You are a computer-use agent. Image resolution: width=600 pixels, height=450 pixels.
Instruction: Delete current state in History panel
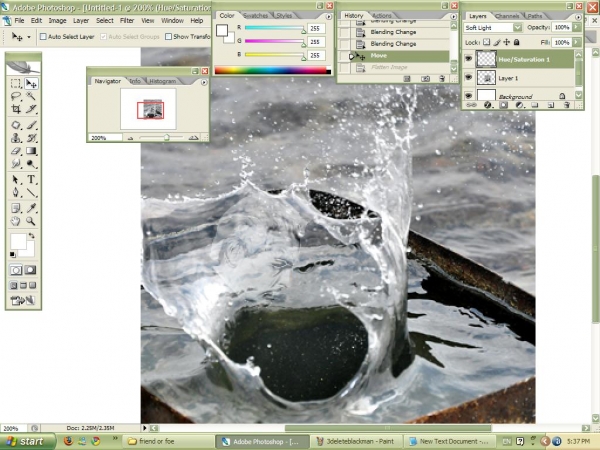pyautogui.click(x=442, y=79)
